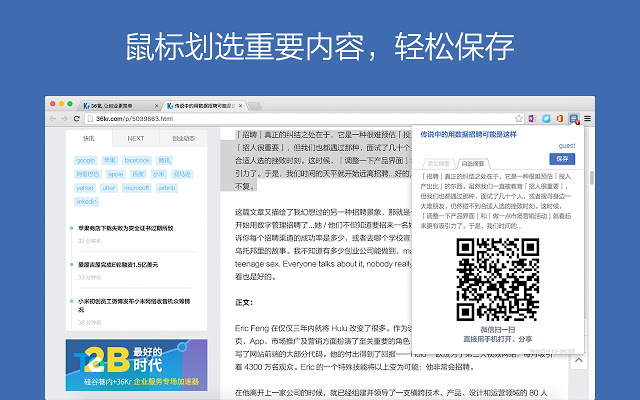Click the 38 分钟前 timestamp
The image size is (640, 400).
(90, 322)
